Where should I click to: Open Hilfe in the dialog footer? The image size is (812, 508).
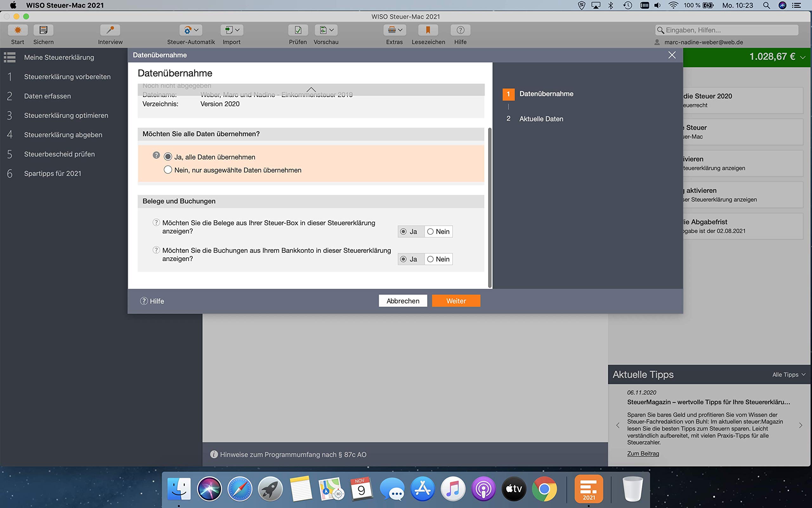pyautogui.click(x=152, y=301)
